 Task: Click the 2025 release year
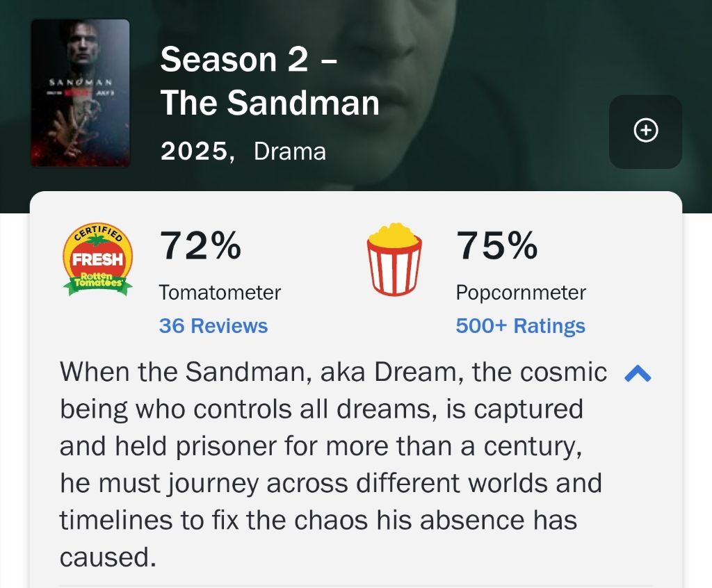tap(195, 151)
